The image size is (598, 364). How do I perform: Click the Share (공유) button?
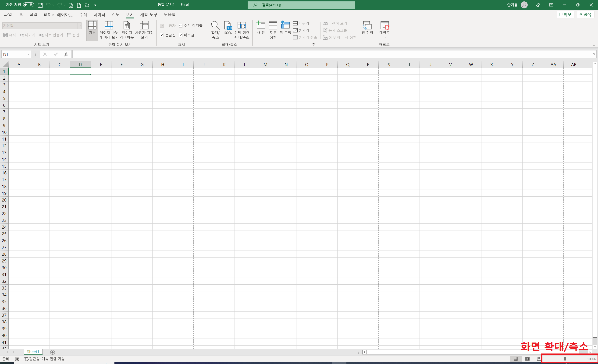pyautogui.click(x=585, y=14)
